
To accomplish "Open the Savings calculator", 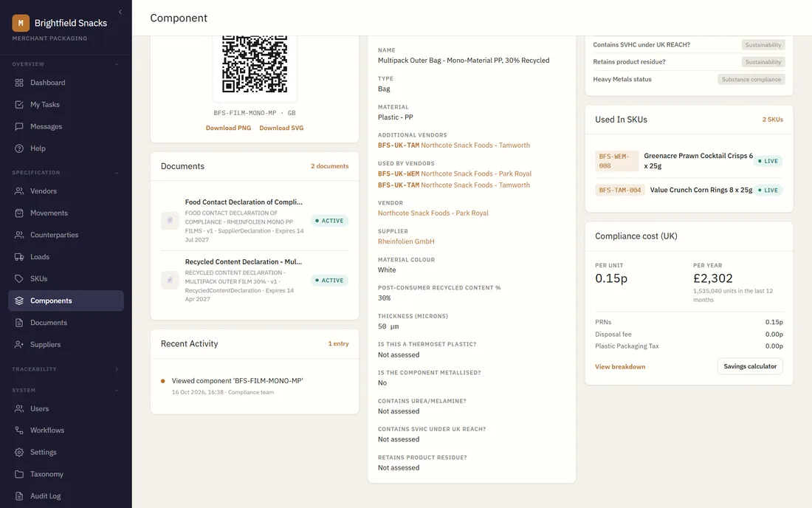I will point(750,367).
